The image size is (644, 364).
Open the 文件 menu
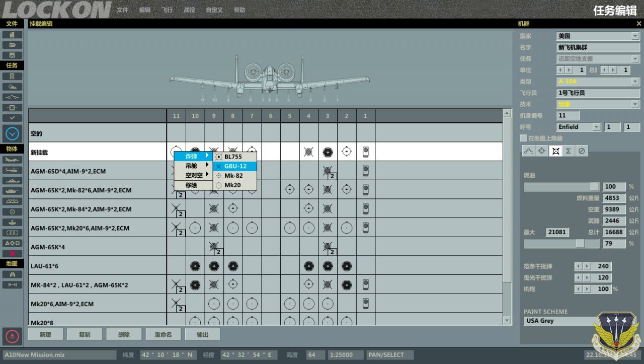pos(122,10)
